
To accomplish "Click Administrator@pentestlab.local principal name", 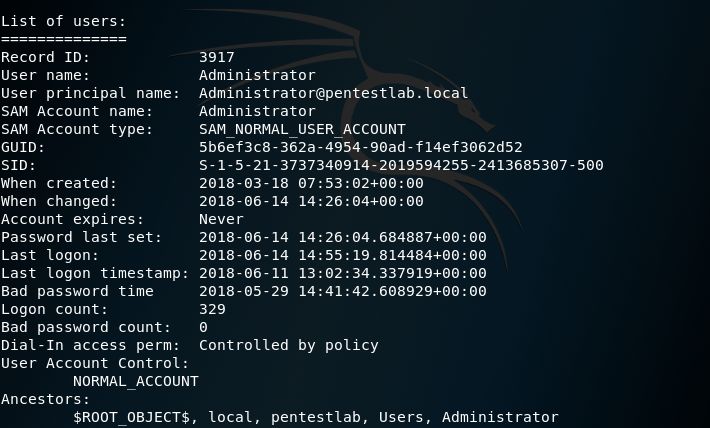I will click(333, 93).
